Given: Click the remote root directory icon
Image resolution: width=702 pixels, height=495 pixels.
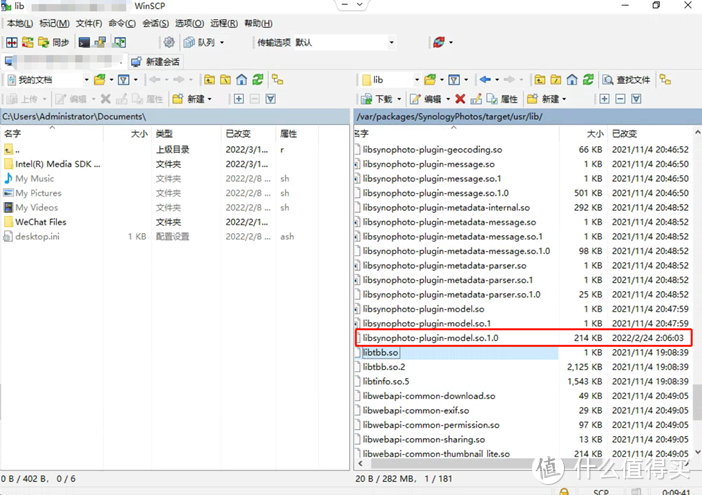Looking at the screenshot, I should [x=556, y=80].
